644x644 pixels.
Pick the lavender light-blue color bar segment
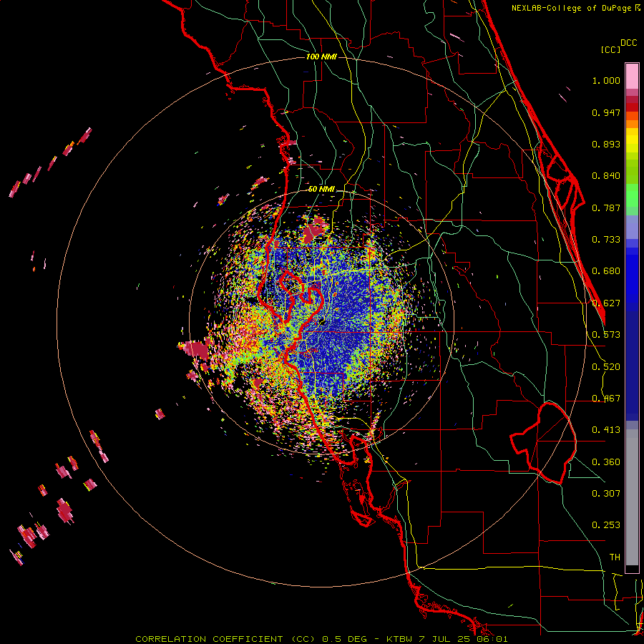click(x=632, y=227)
